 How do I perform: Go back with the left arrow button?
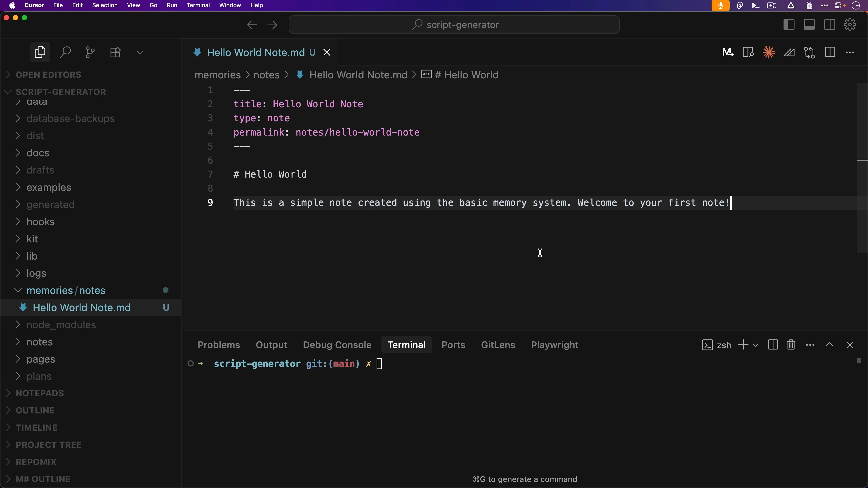click(252, 25)
